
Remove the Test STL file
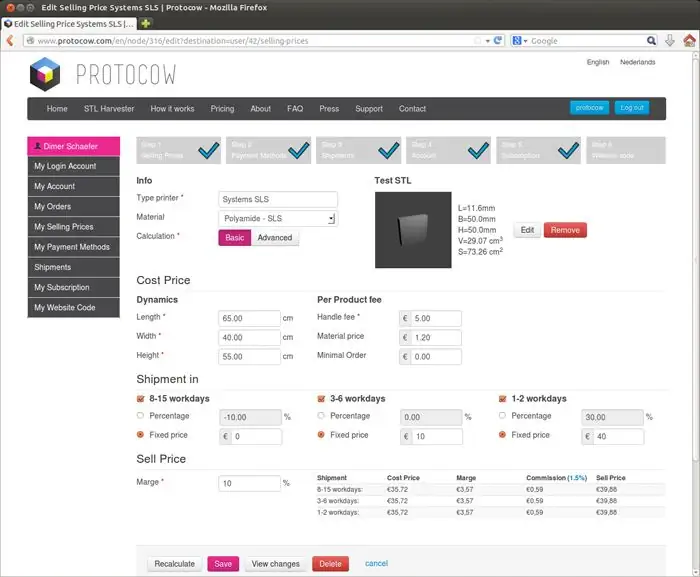565,230
